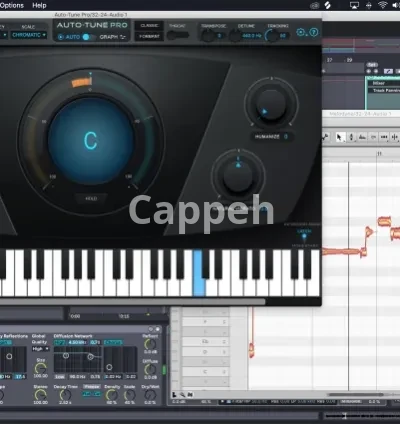Open the Key dropdown arrow
This screenshot has height=424, width=400.
[x=5, y=35]
